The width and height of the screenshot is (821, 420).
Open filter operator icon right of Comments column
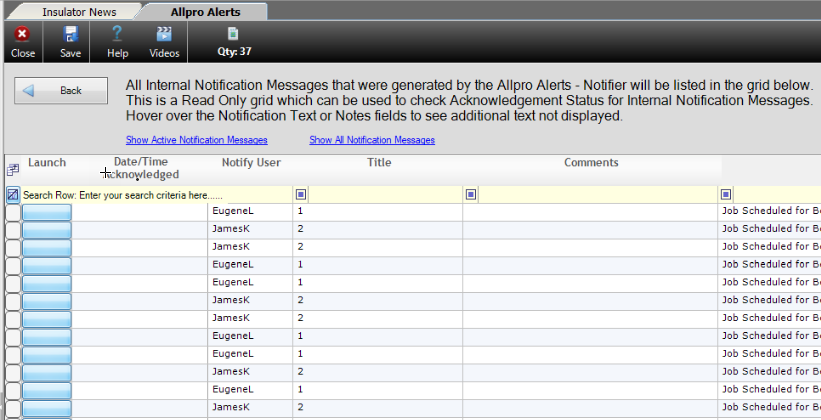(726, 195)
